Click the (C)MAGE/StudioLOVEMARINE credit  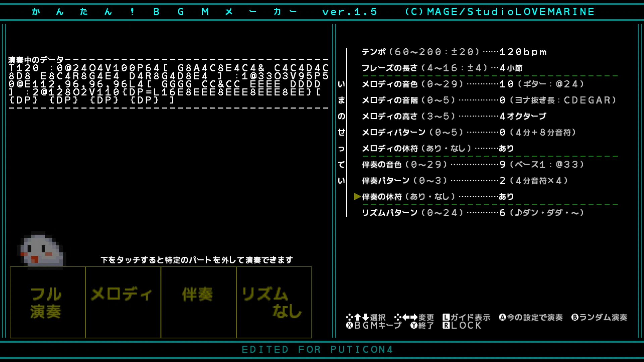point(500,12)
